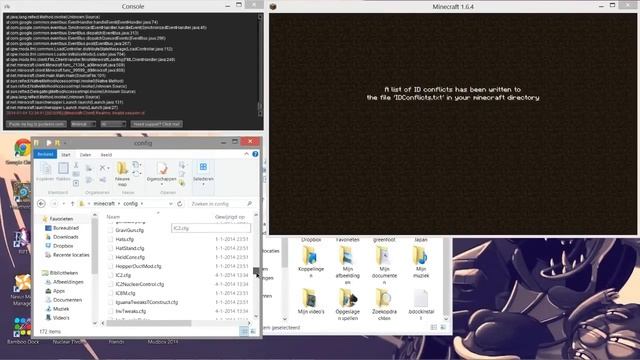Open Mijn afbeeldingen folder

coord(347,264)
